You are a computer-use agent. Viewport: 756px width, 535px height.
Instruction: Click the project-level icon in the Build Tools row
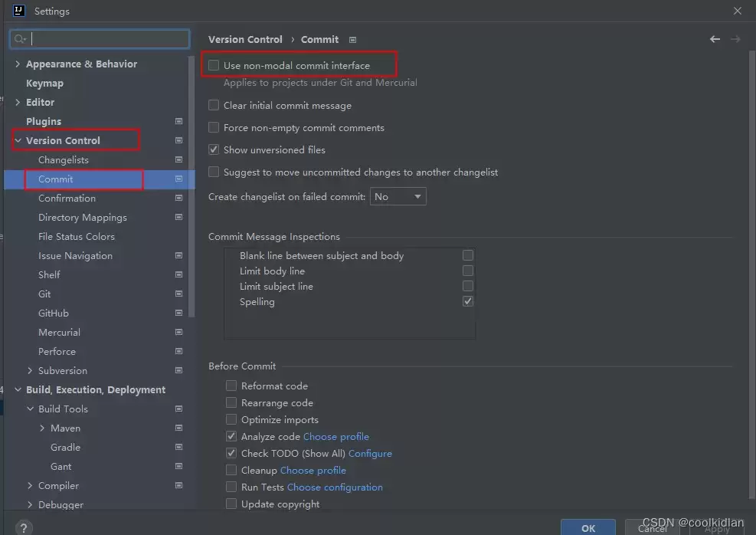[x=178, y=409]
